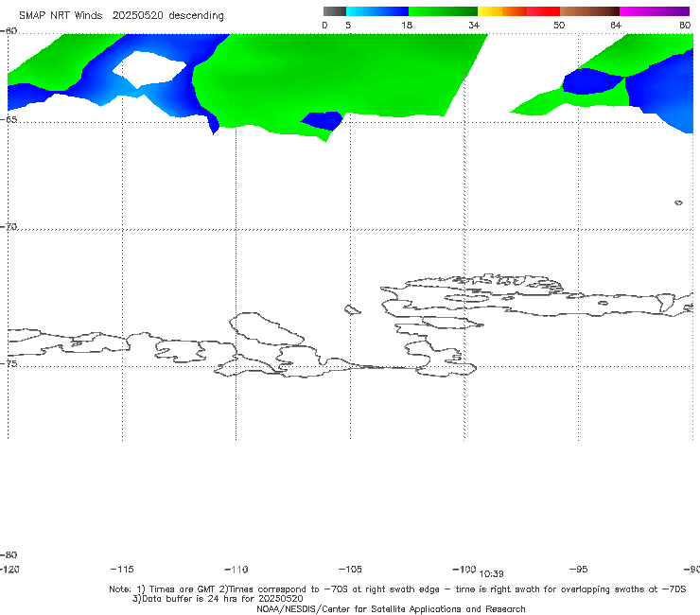Click the latitude label '-65'
The width and height of the screenshot is (700, 615).
click(x=9, y=120)
